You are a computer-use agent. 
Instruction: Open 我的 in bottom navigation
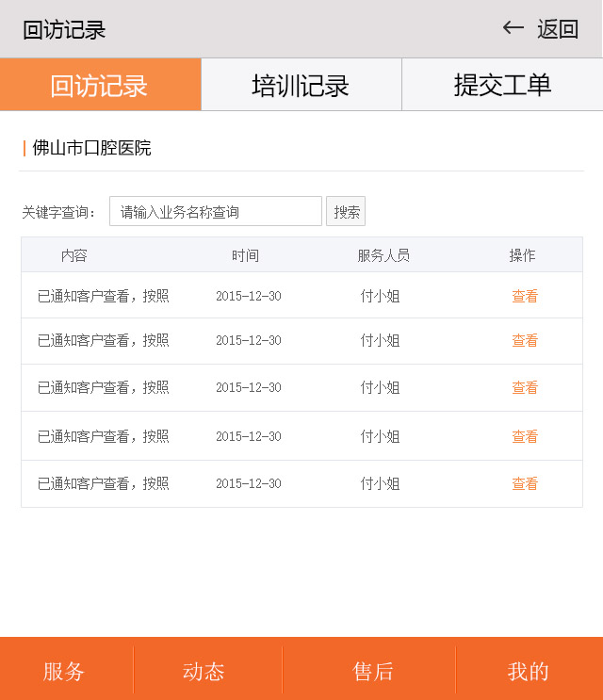click(528, 671)
